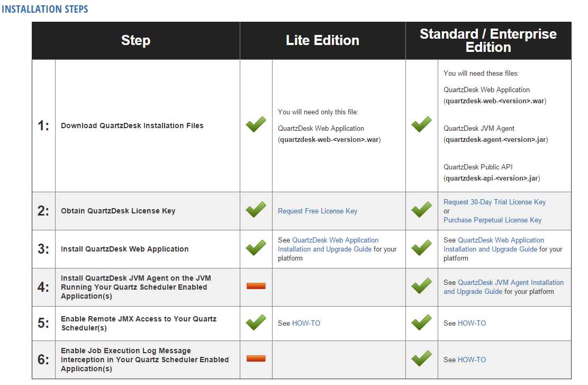Screen dimensions: 588x385
Task: Click Lite Edition checkmark for JMX Access step
Action: pos(256,322)
